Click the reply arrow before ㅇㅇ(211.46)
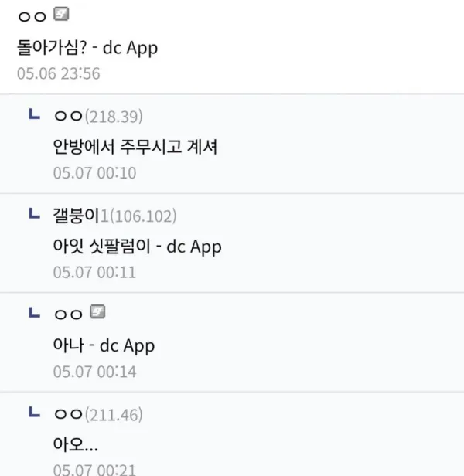 (33, 413)
